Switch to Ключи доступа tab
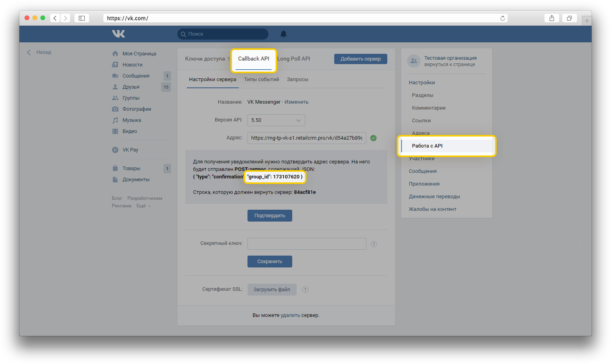Image resolution: width=611 pixels, height=364 pixels. 205,59
